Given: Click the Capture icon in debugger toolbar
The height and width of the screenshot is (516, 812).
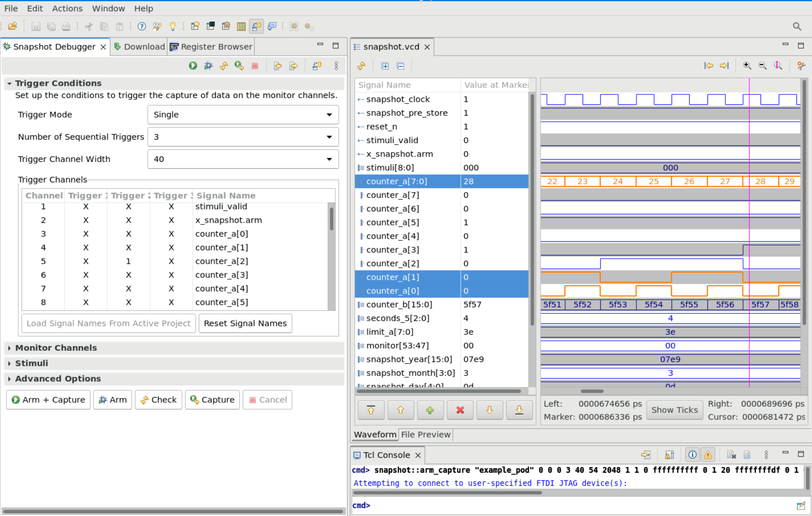Looking at the screenshot, I should pos(239,66).
